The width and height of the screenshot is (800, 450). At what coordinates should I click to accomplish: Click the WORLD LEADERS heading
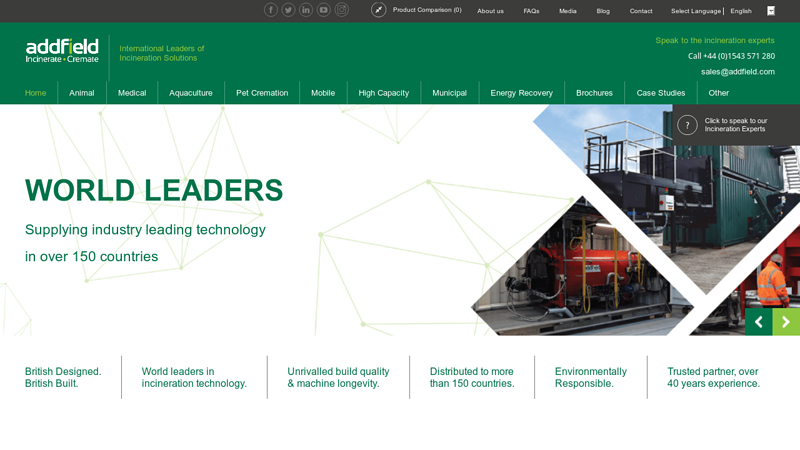click(x=154, y=190)
